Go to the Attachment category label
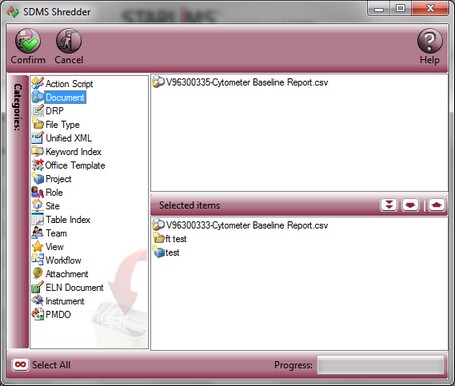 [67, 274]
